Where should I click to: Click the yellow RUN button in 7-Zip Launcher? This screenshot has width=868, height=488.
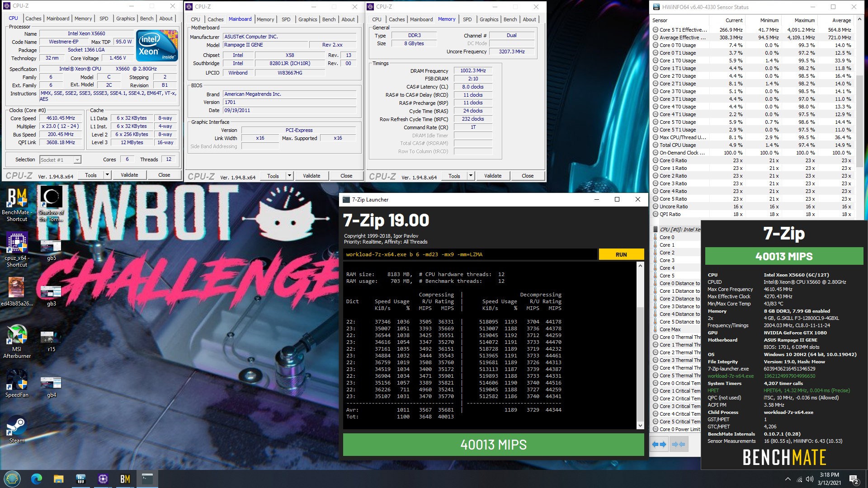(x=621, y=254)
